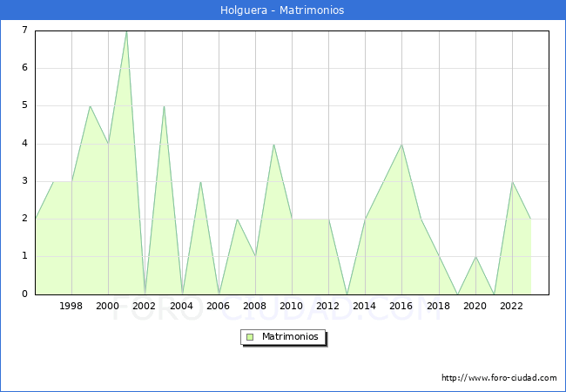Click the 2001 peak at value 7
Viewport: 566px width, 392px height.
point(126,31)
